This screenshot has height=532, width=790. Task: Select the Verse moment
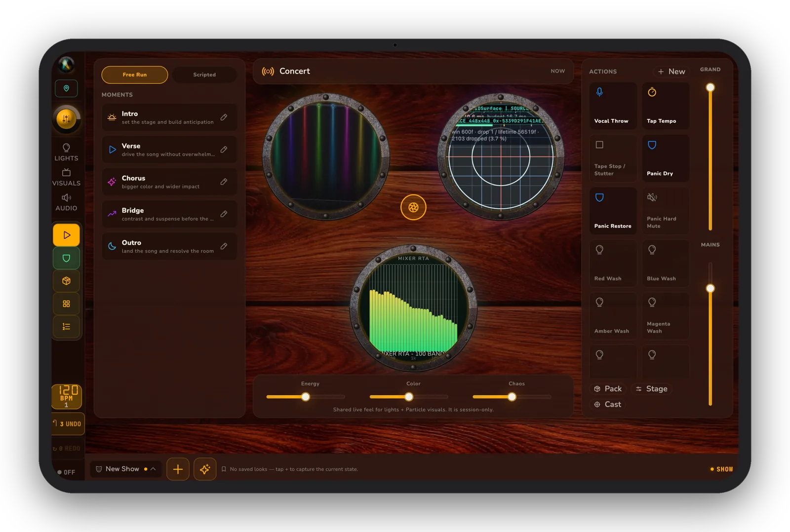pyautogui.click(x=169, y=150)
